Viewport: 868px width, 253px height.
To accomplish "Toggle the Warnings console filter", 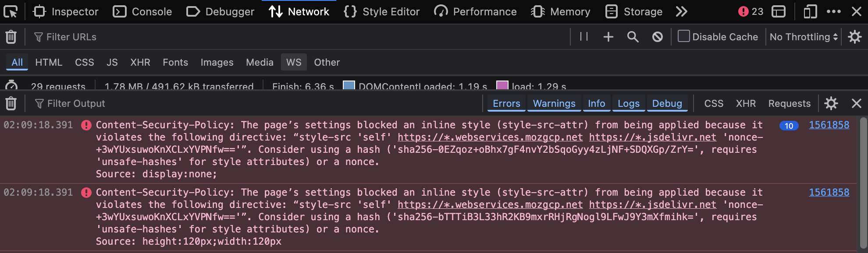I will point(554,104).
